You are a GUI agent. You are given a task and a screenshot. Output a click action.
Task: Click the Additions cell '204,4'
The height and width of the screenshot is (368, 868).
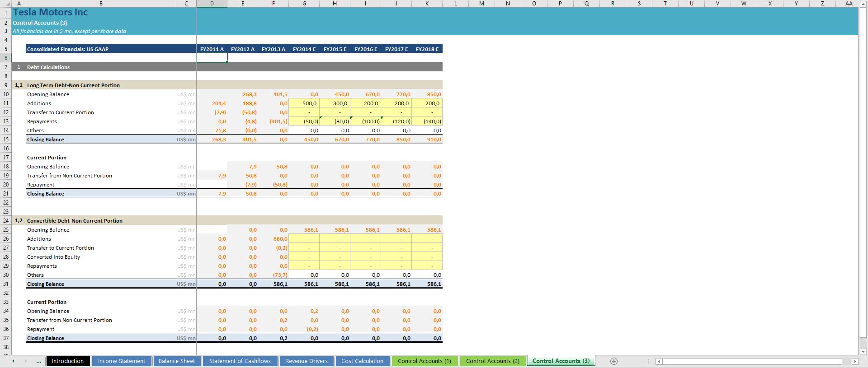212,103
